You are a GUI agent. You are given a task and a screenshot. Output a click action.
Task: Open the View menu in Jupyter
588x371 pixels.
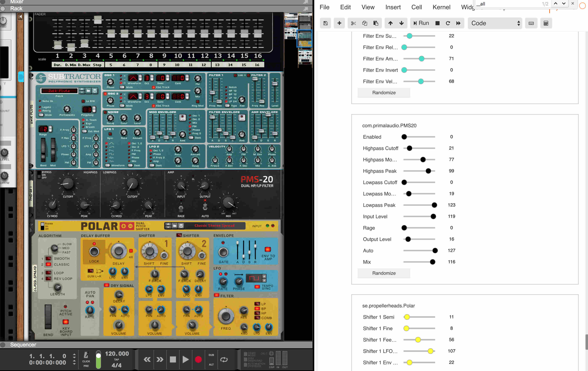[368, 7]
